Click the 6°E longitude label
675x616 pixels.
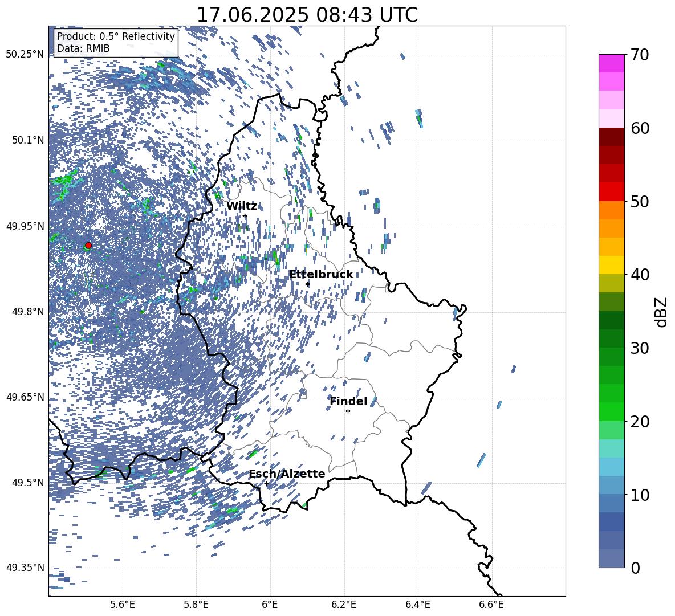coord(270,605)
